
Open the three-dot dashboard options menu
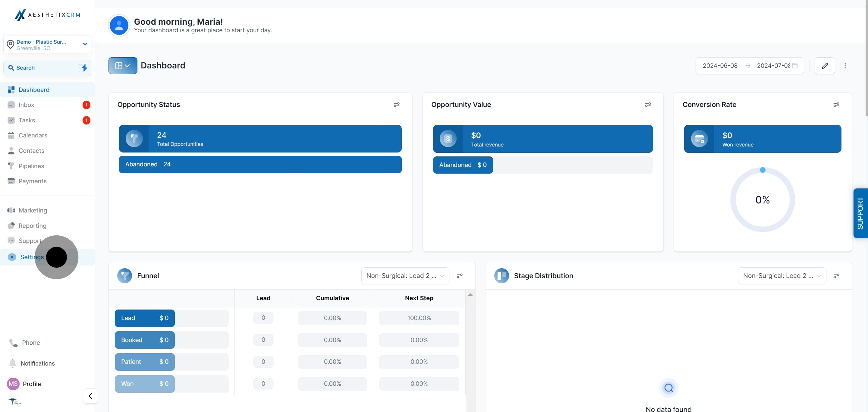pyautogui.click(x=845, y=66)
